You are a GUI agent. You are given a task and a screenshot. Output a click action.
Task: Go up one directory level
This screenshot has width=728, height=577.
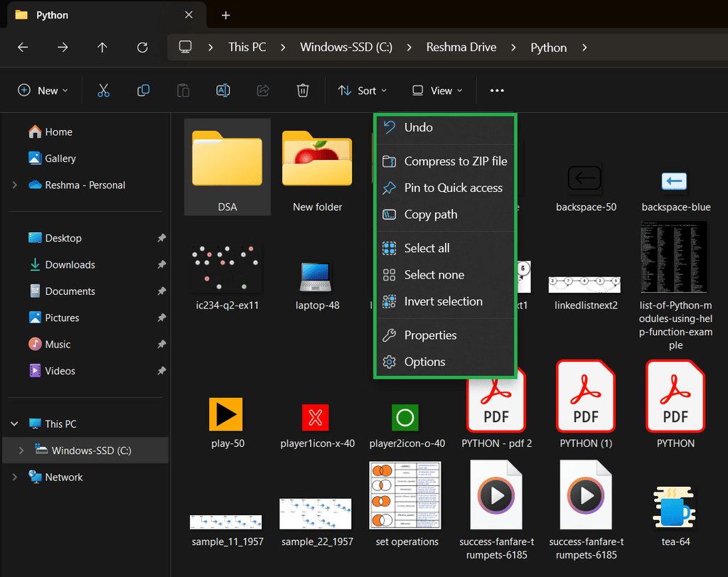(x=102, y=48)
